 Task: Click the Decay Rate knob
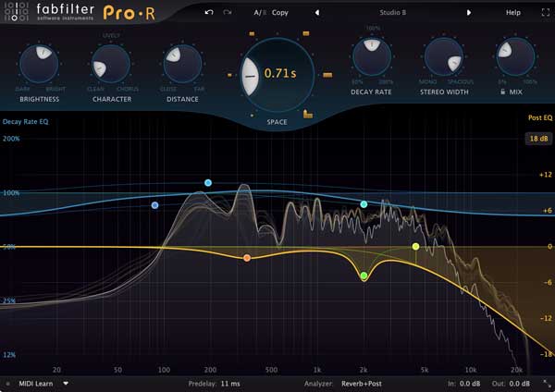tap(372, 57)
